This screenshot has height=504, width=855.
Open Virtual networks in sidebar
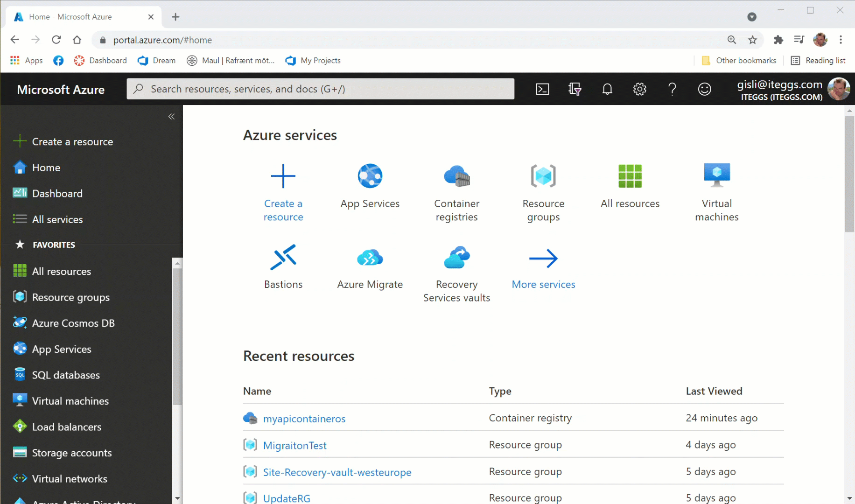60,478
